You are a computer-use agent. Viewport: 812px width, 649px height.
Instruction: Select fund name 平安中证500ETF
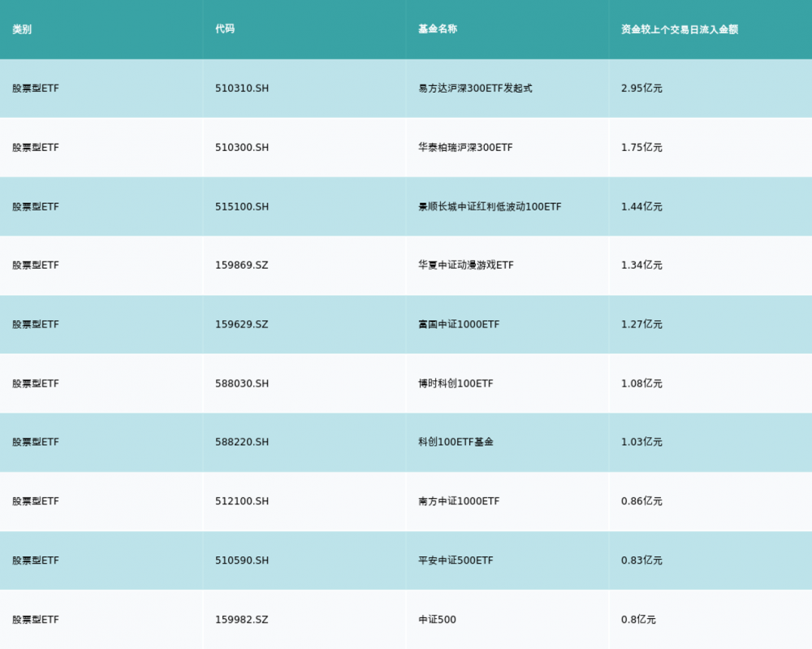point(456,560)
